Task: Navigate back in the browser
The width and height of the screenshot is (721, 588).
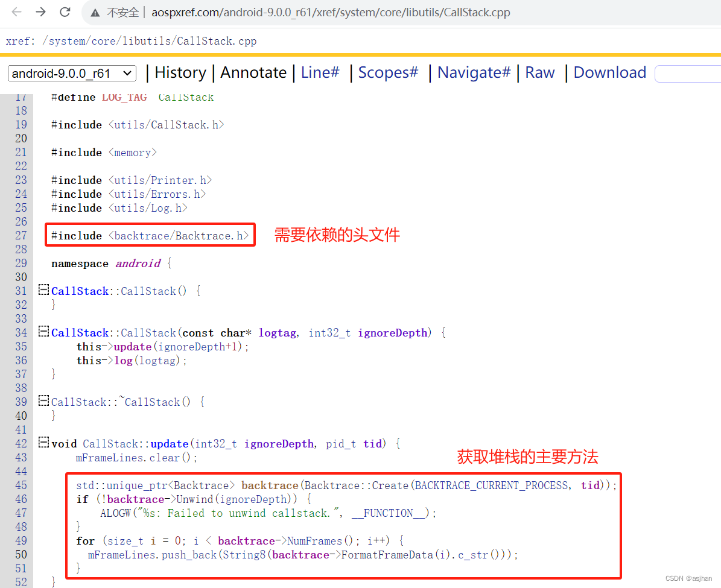Action: pyautogui.click(x=16, y=11)
